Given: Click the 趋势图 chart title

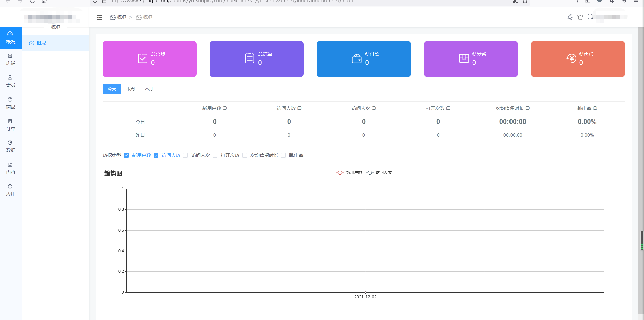Looking at the screenshot, I should (x=113, y=173).
